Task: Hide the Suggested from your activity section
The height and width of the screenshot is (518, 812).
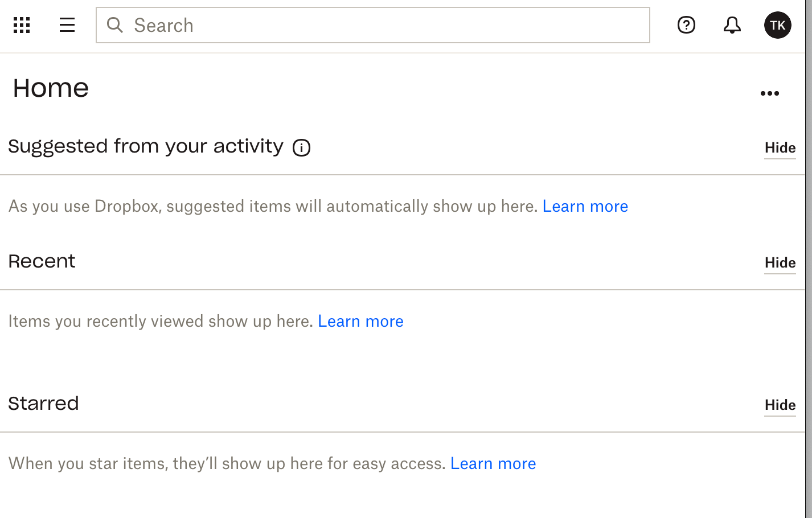Action: pyautogui.click(x=780, y=148)
